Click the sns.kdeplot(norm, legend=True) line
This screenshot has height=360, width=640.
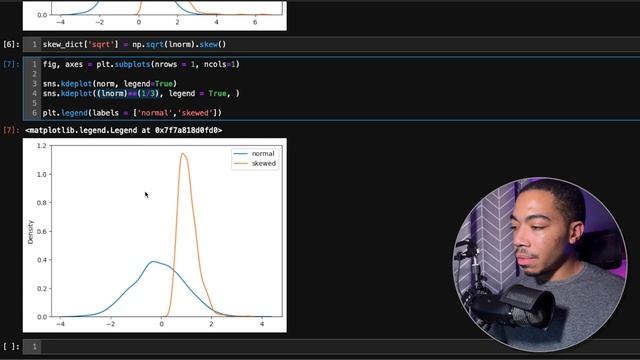pyautogui.click(x=110, y=84)
